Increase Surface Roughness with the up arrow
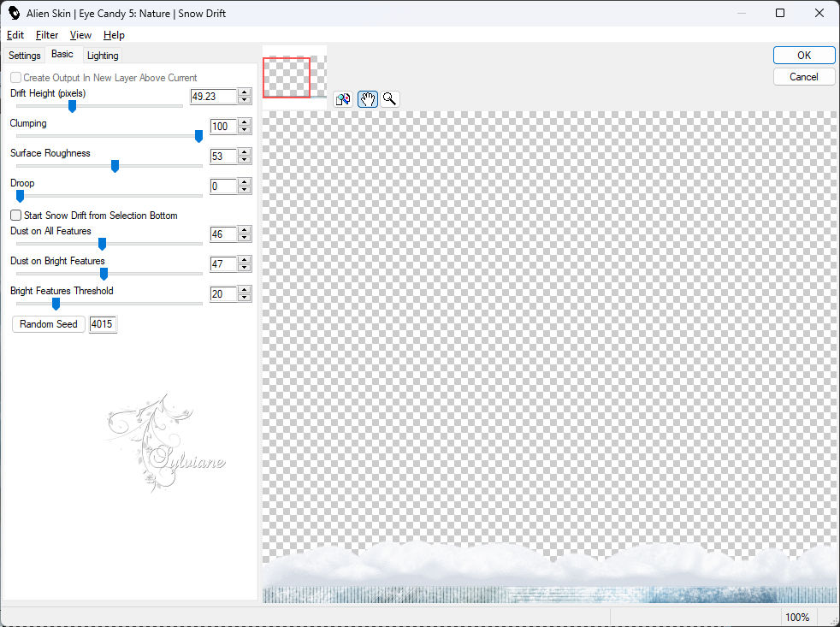This screenshot has width=840, height=627. click(x=245, y=153)
